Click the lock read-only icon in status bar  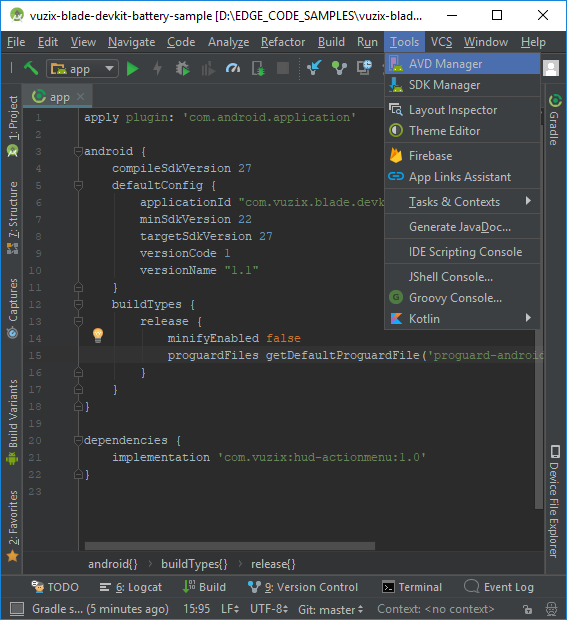527,609
